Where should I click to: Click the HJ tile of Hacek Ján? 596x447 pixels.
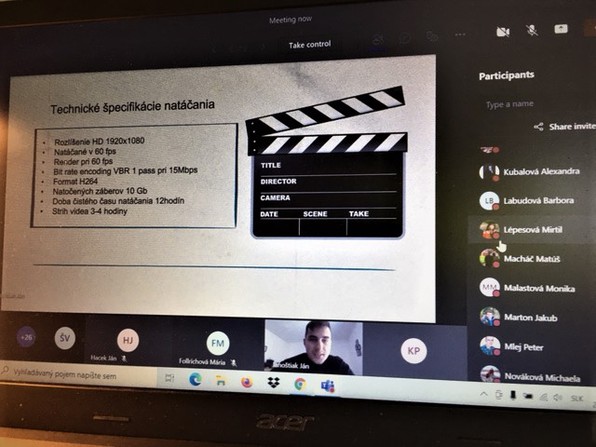[x=128, y=340]
